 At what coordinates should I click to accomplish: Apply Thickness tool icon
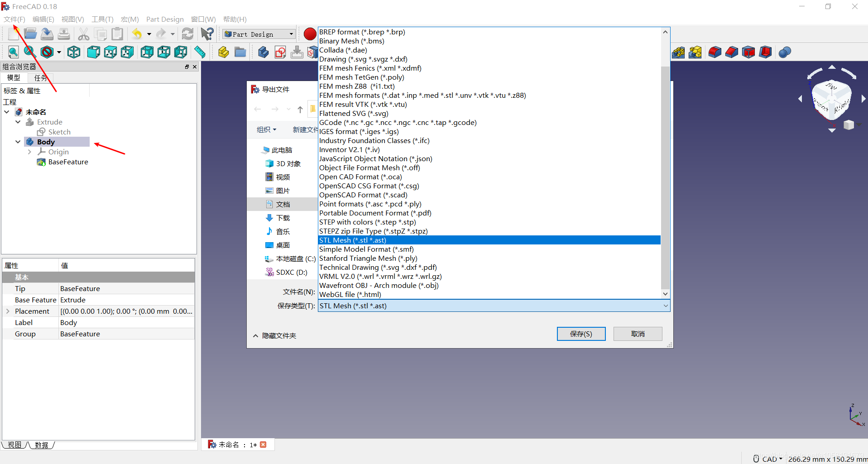coord(766,52)
